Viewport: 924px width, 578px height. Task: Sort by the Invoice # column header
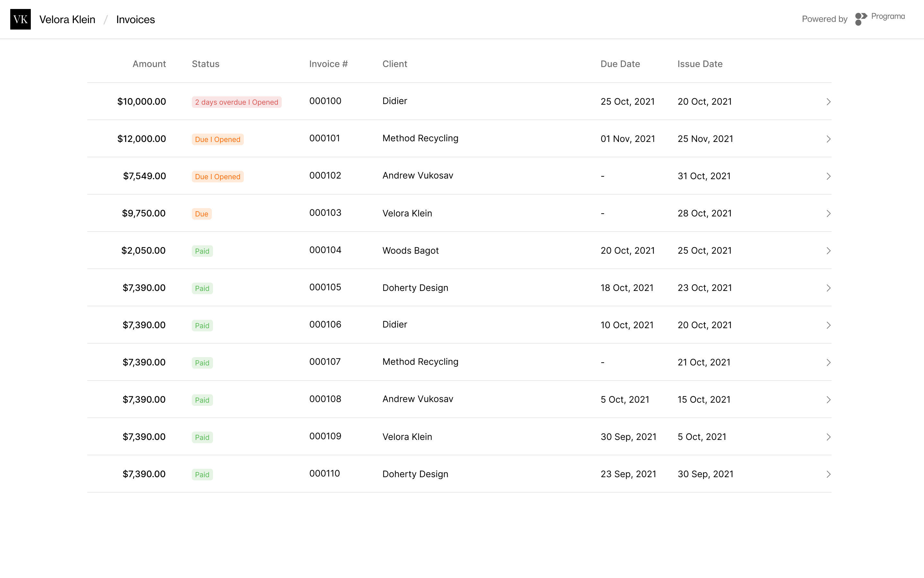(x=328, y=64)
